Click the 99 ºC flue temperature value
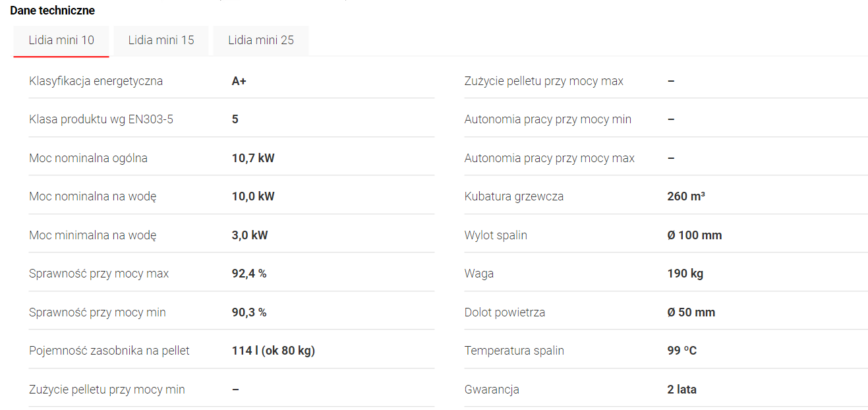The height and width of the screenshot is (410, 868). (682, 351)
